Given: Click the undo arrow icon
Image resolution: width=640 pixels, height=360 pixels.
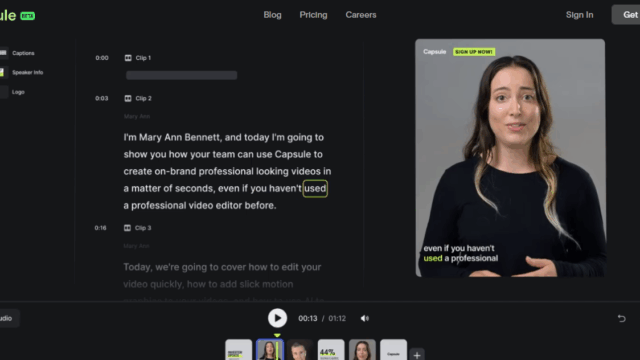Looking at the screenshot, I should 621,318.
